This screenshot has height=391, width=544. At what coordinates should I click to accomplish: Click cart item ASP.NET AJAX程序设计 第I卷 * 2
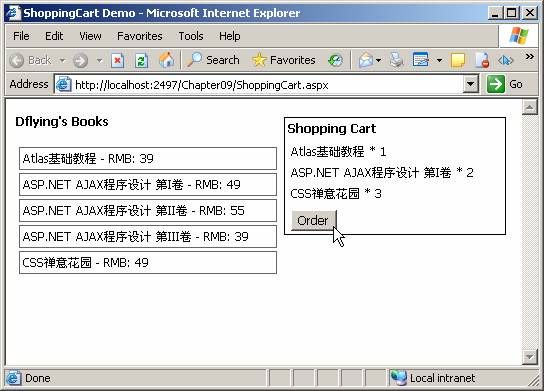(382, 172)
